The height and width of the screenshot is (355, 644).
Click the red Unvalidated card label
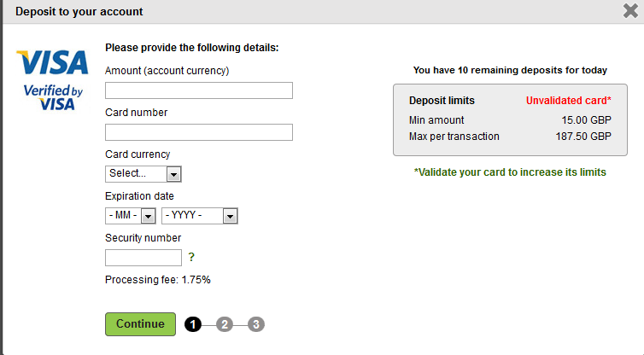569,101
